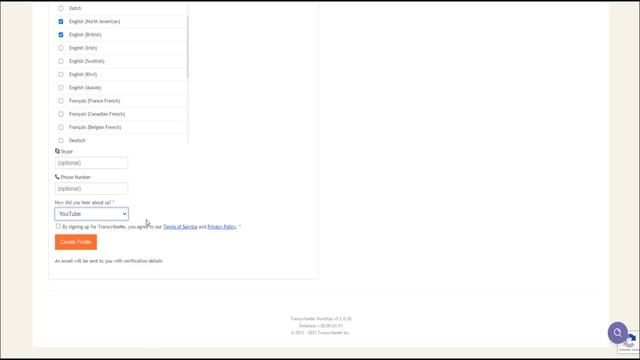The image size is (640, 360).
Task: Click the 'How did you hear about us?' label
Action: point(84,202)
